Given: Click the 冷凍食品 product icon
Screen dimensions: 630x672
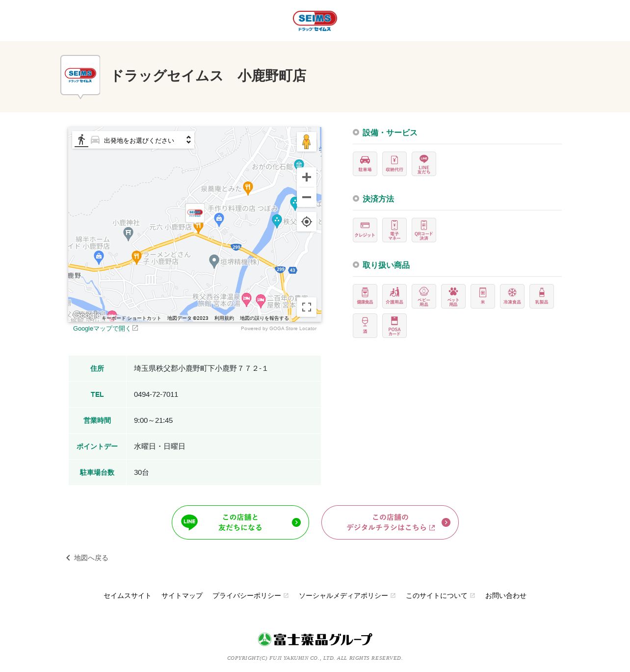Looking at the screenshot, I should (x=512, y=296).
